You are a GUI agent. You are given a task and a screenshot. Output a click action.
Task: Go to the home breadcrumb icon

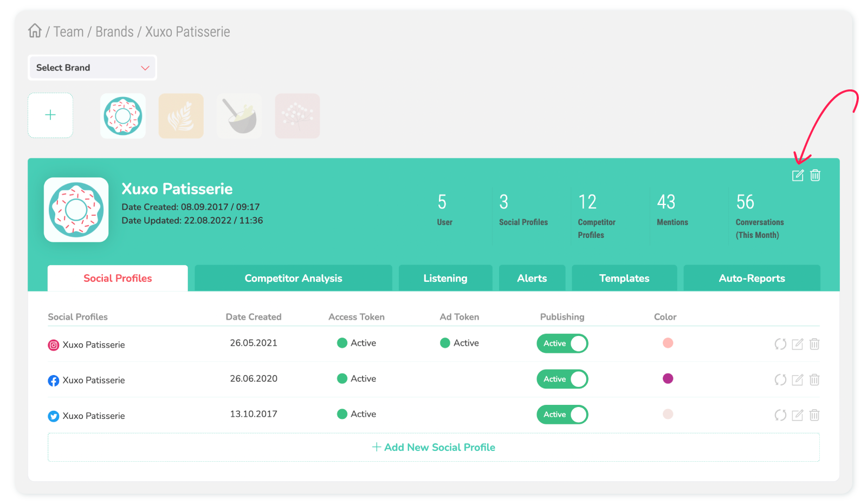click(35, 31)
